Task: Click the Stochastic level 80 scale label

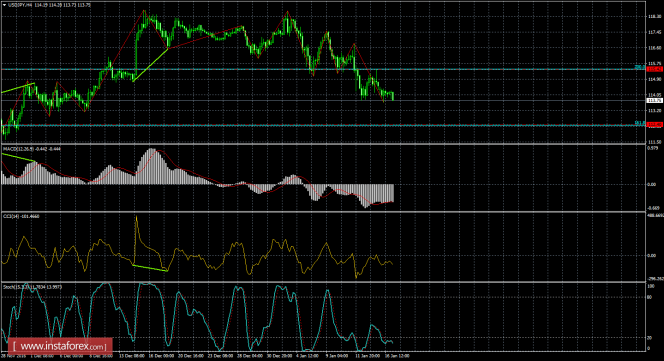Action: tap(650, 297)
